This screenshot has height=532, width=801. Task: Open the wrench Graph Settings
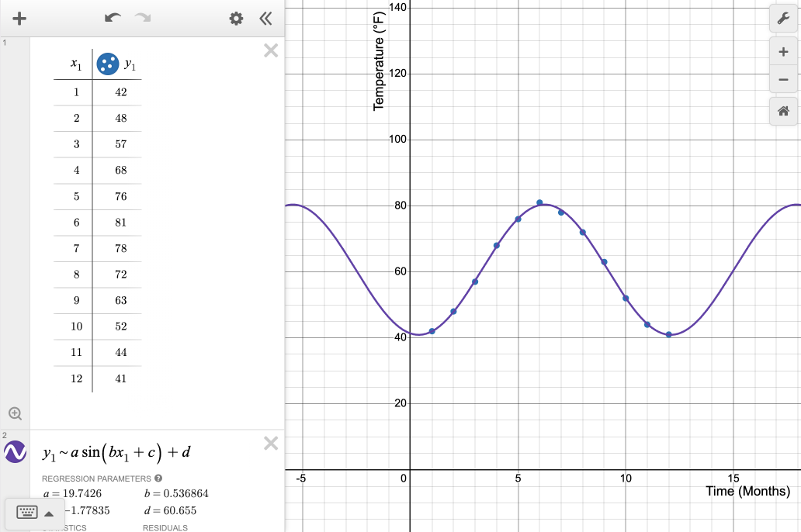(x=783, y=19)
